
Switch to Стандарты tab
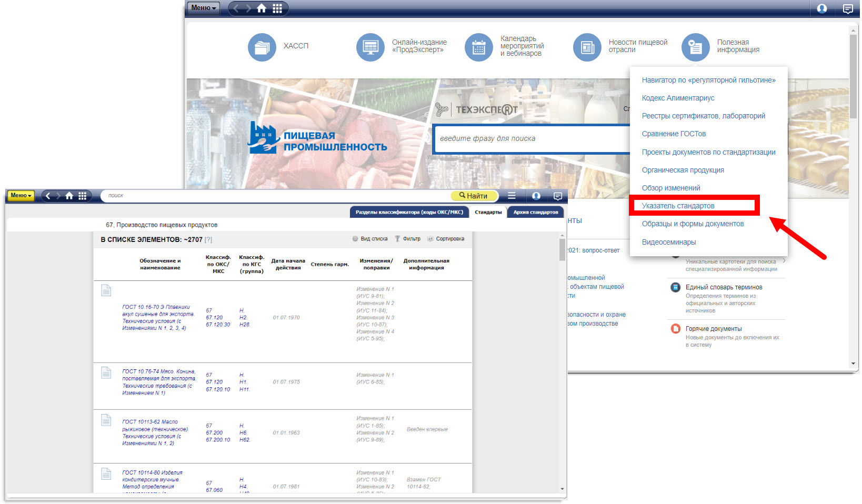tap(488, 212)
